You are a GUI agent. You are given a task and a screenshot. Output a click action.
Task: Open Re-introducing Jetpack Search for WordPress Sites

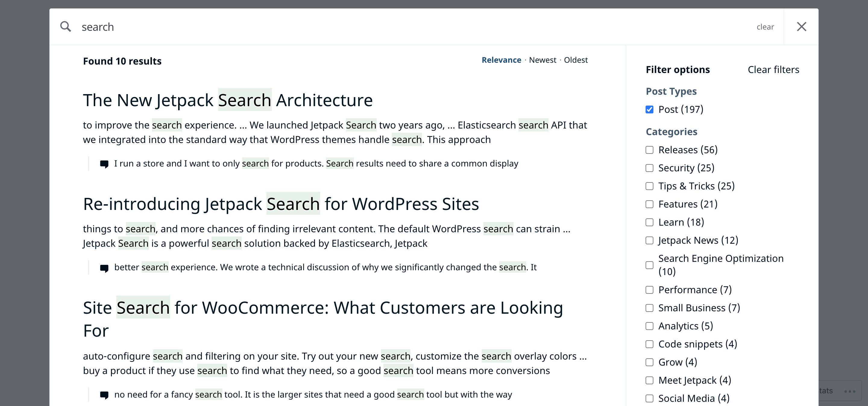pos(281,204)
